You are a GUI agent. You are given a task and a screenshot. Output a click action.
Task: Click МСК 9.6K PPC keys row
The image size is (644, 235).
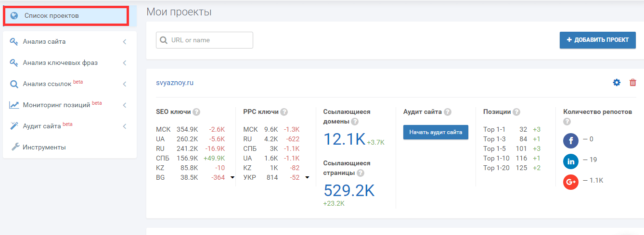point(271,129)
